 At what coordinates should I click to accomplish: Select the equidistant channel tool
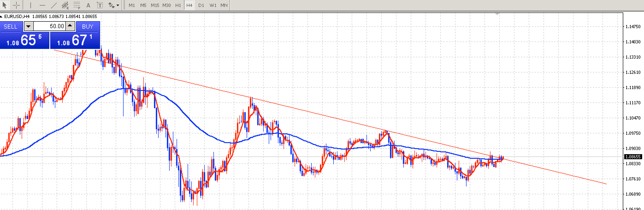(x=65, y=5)
